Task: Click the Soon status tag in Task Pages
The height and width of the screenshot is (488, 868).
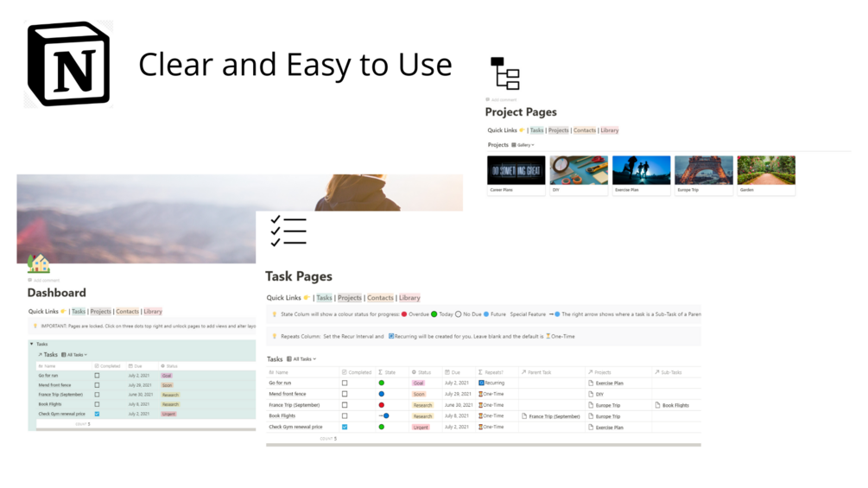Action: [419, 394]
